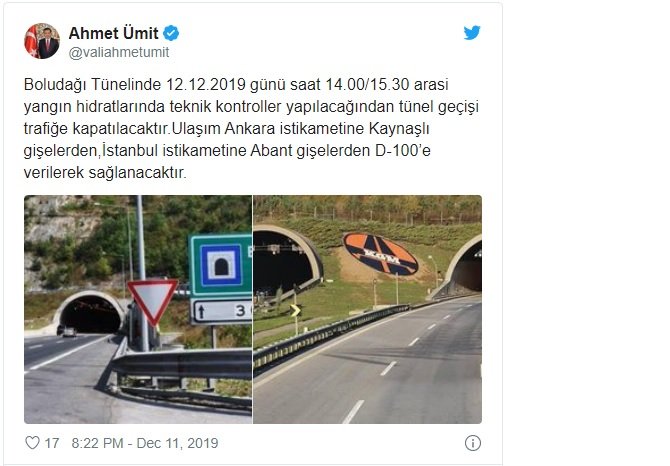Click the words Boludağı Tünelinde in tweet

tap(92, 85)
